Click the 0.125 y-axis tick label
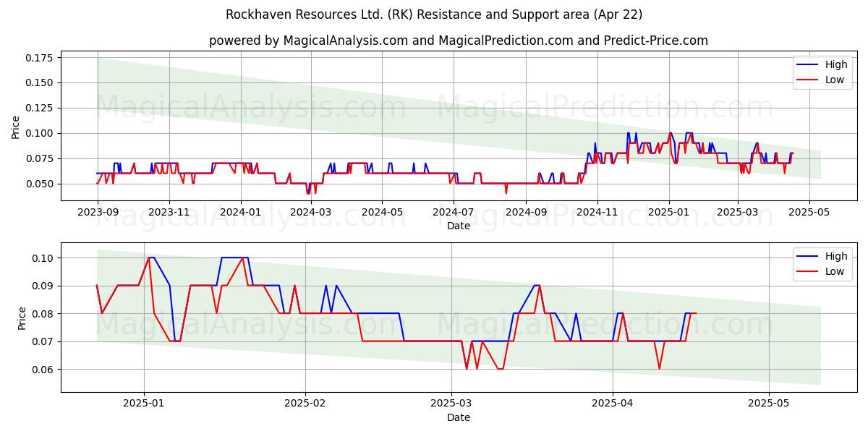The image size is (868, 434). (40, 109)
